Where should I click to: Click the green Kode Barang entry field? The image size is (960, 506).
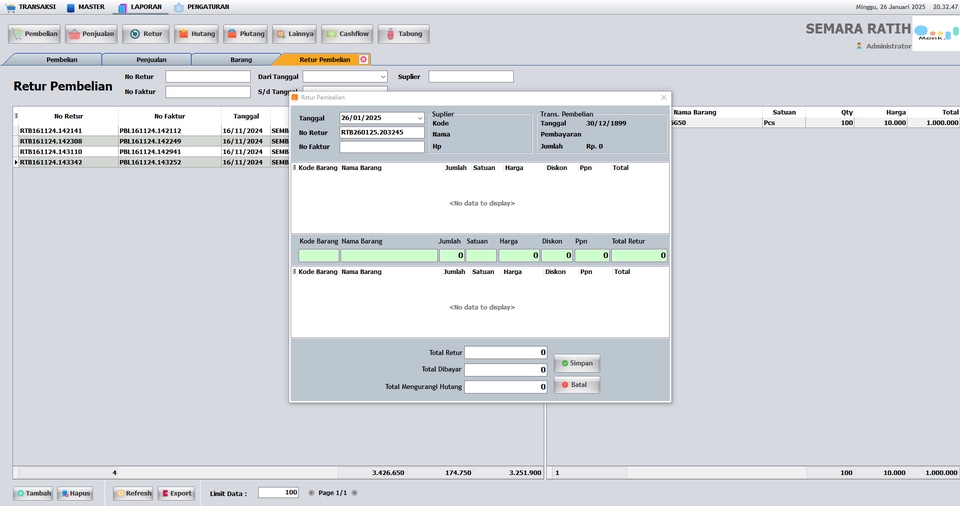318,255
